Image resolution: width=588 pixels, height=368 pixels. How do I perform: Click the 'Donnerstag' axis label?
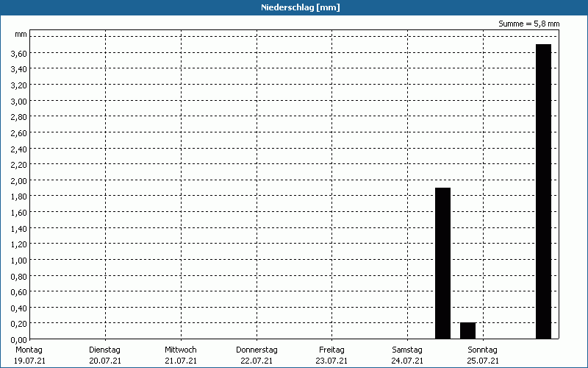pyautogui.click(x=257, y=350)
